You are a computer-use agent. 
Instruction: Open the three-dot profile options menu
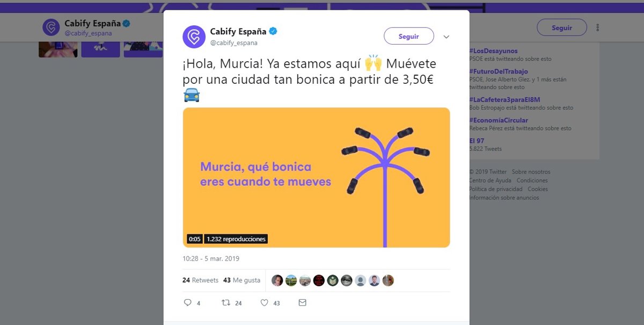(x=597, y=27)
